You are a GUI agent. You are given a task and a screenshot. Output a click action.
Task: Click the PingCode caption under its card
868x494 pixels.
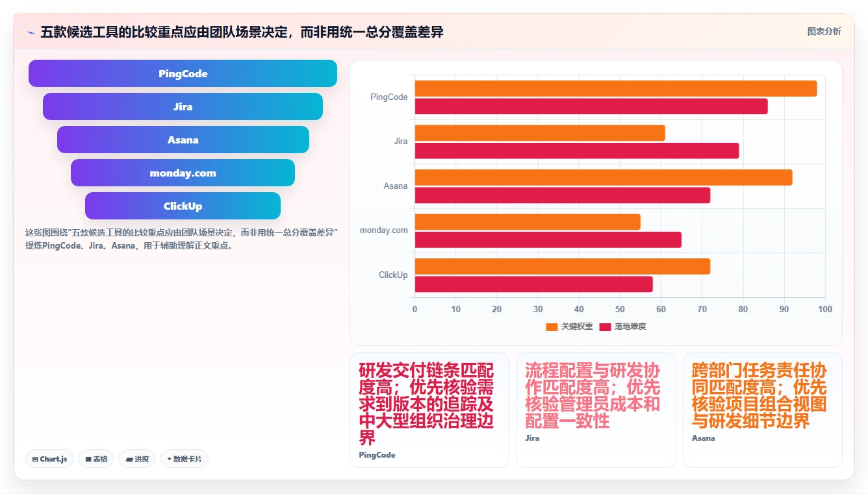click(377, 455)
